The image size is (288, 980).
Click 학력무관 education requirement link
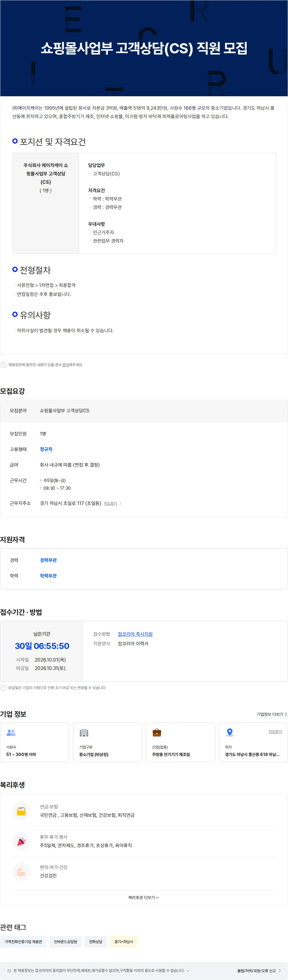48,575
